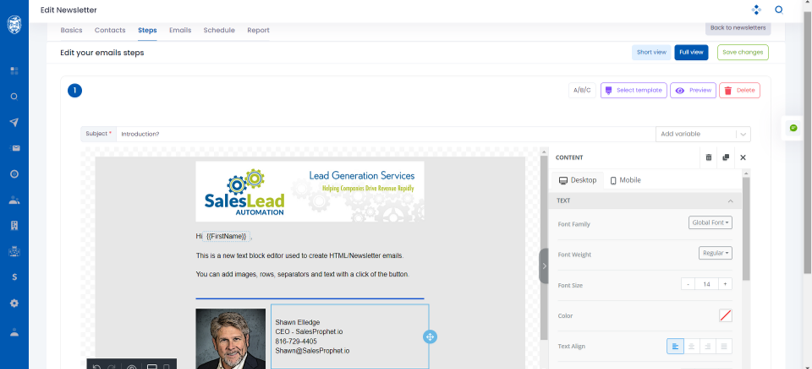Justify text alignment

click(x=724, y=346)
